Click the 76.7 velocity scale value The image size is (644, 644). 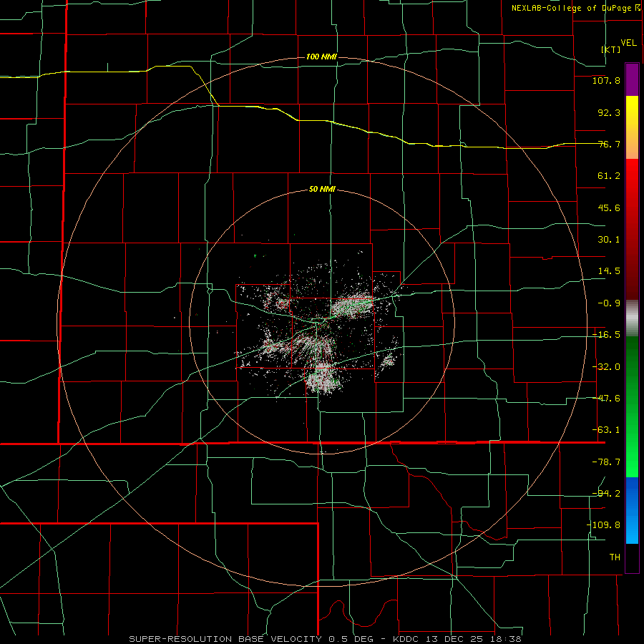[x=609, y=144]
